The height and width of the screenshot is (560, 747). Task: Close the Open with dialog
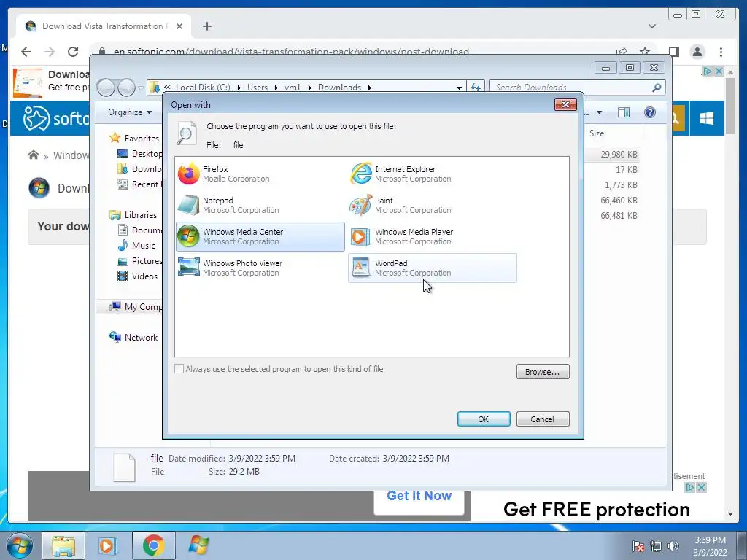[565, 105]
